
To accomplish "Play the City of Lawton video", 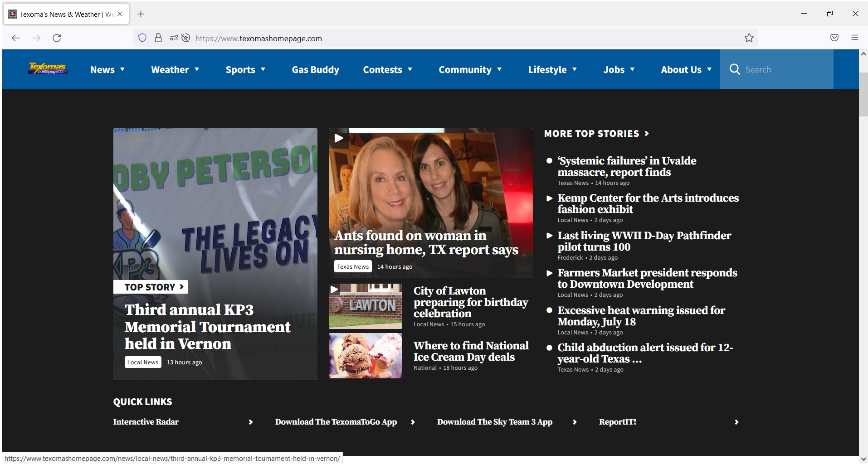I will [335, 289].
